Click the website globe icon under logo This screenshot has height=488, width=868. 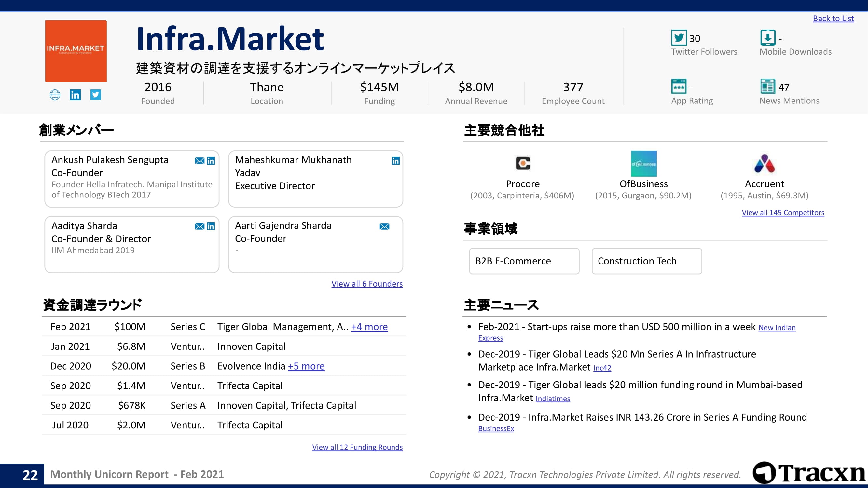click(x=55, y=95)
